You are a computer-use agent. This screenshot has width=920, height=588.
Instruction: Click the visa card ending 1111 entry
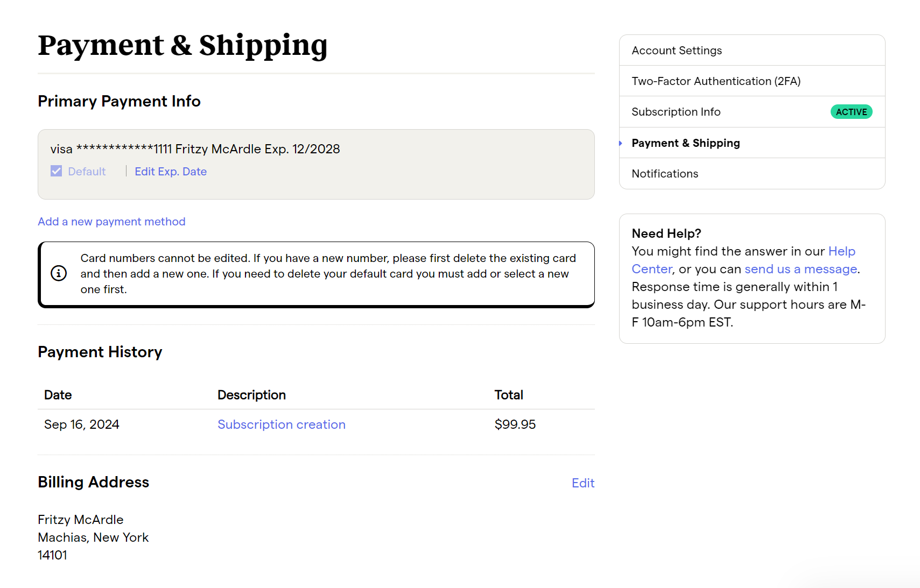195,149
